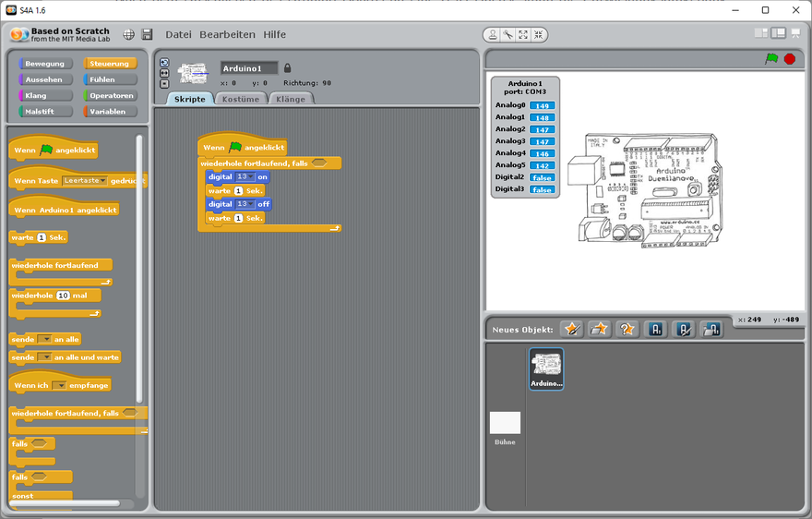Switch to small stage view mode
This screenshot has width=812, height=519.
pos(760,33)
